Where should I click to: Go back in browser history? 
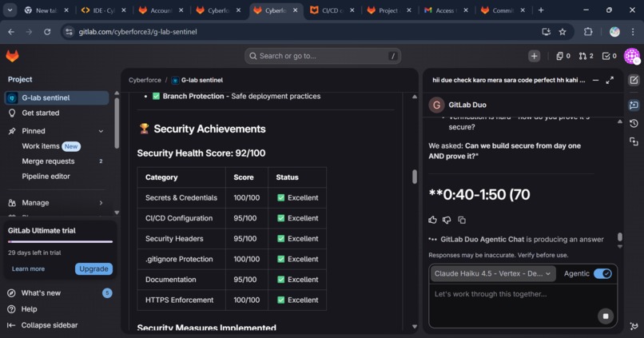(x=11, y=32)
